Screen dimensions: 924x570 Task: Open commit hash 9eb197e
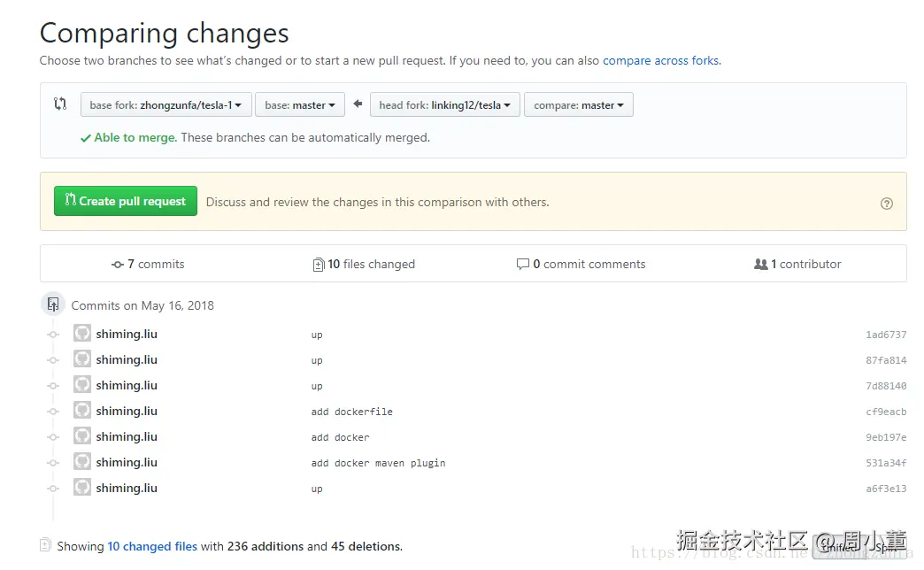886,437
